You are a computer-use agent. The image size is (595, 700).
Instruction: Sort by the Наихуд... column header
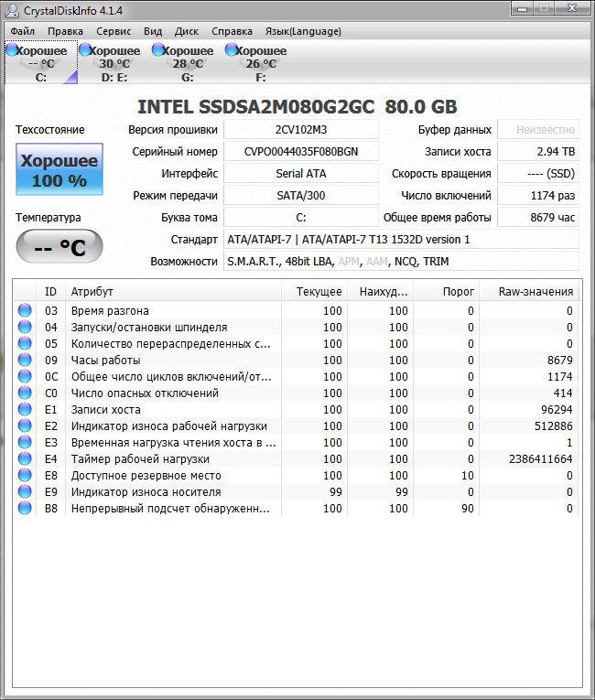coord(381,292)
